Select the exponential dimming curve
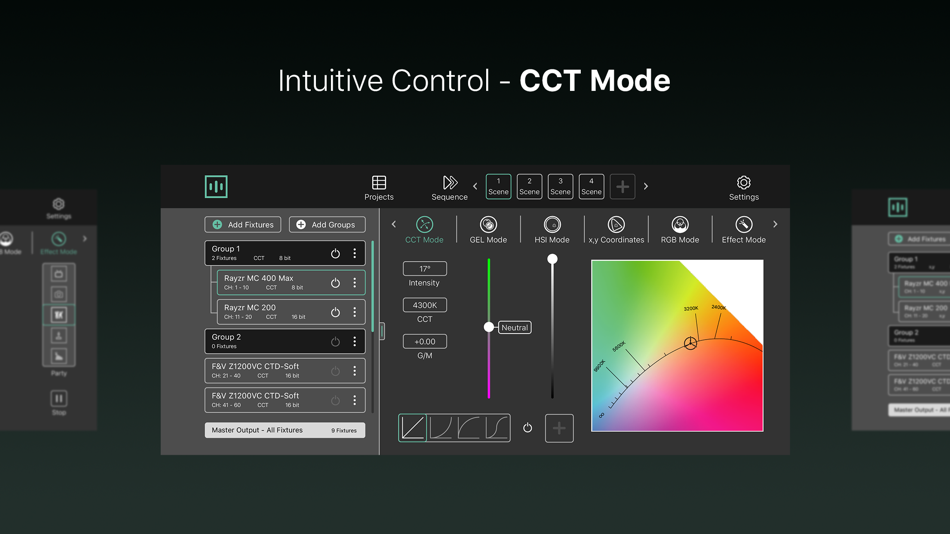The height and width of the screenshot is (534, 950). click(440, 428)
